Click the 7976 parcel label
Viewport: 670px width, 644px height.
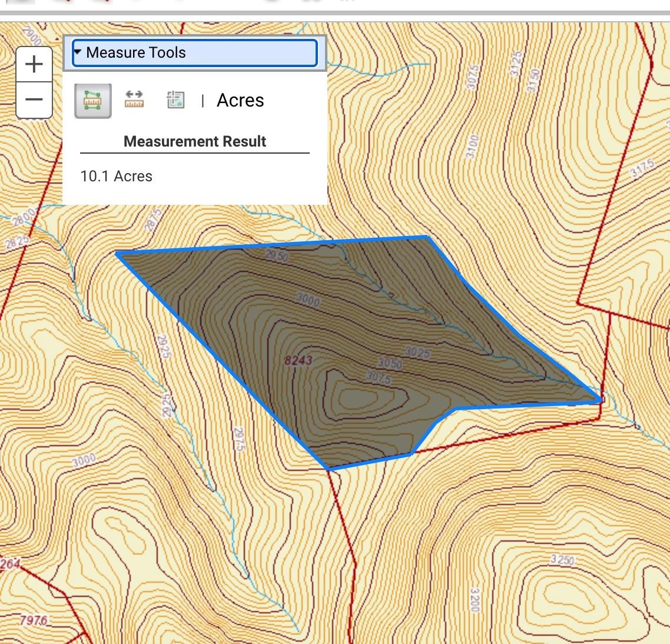click(x=34, y=620)
